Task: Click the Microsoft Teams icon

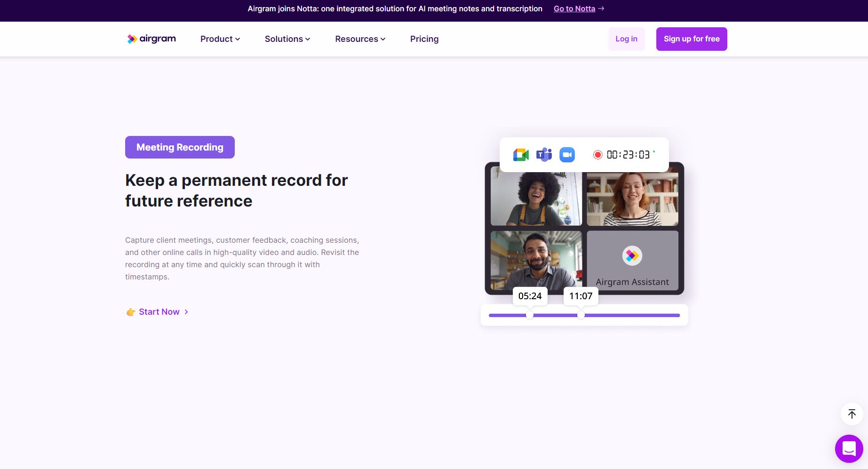Action: 544,155
